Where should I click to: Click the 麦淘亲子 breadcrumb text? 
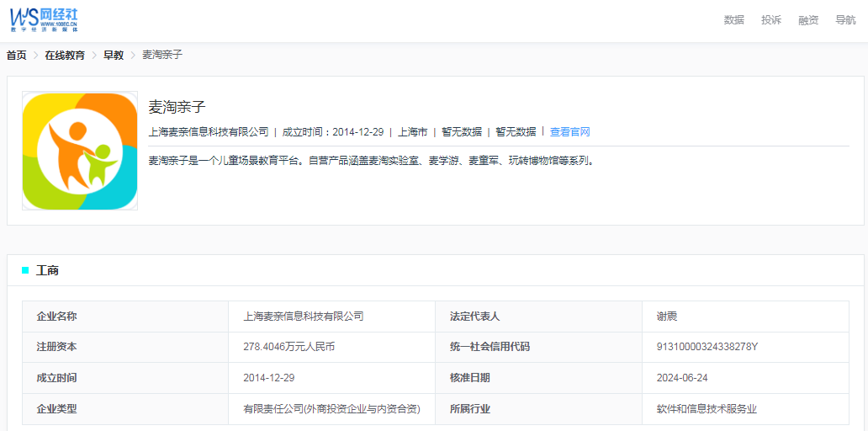pyautogui.click(x=162, y=56)
